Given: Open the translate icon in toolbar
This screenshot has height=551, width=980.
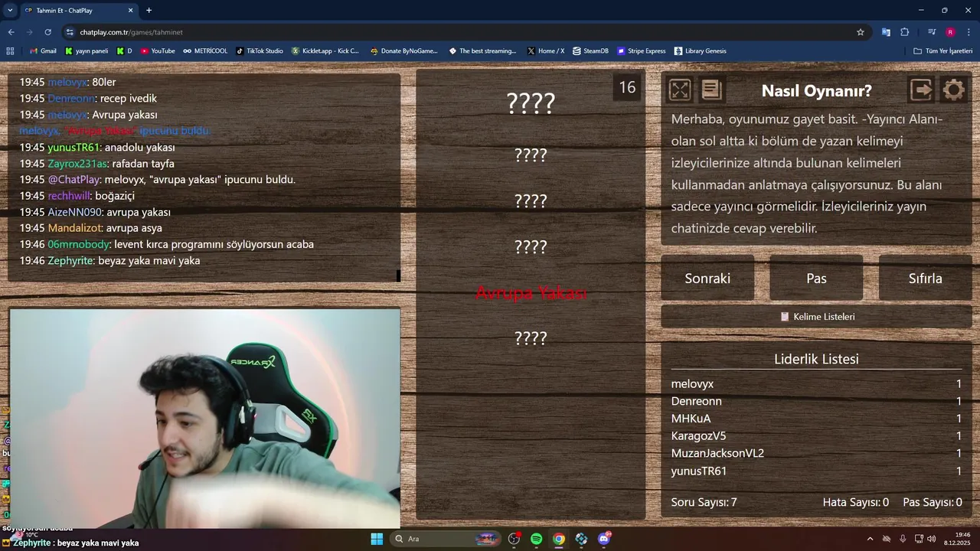Looking at the screenshot, I should [886, 32].
